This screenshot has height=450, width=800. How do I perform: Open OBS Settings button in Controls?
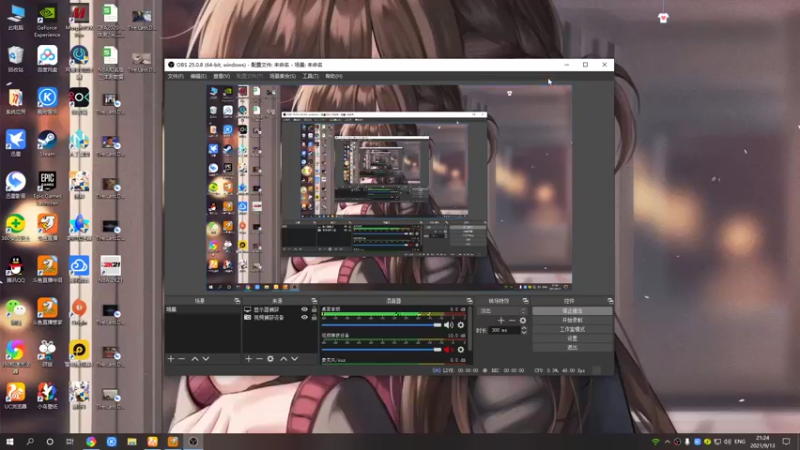pyautogui.click(x=572, y=338)
